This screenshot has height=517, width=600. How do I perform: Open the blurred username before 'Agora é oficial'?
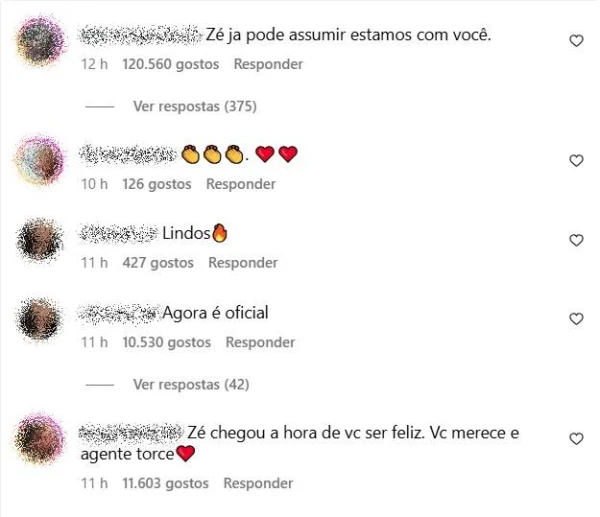pos(119,313)
